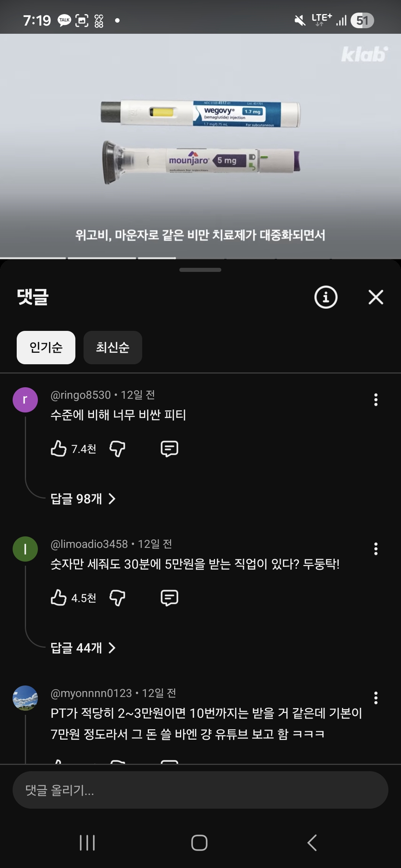Sort comments by 인기순 (popular)
This screenshot has width=401, height=868.
coord(46,348)
